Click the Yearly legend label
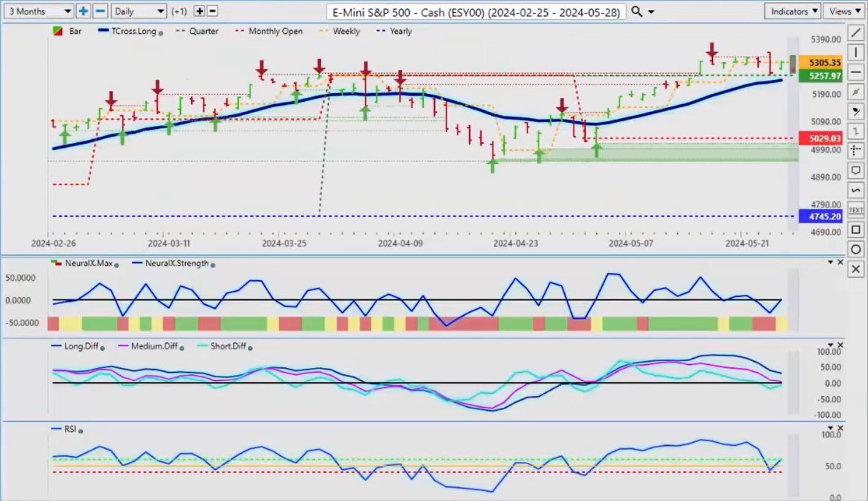This screenshot has height=501, width=868. [x=401, y=31]
